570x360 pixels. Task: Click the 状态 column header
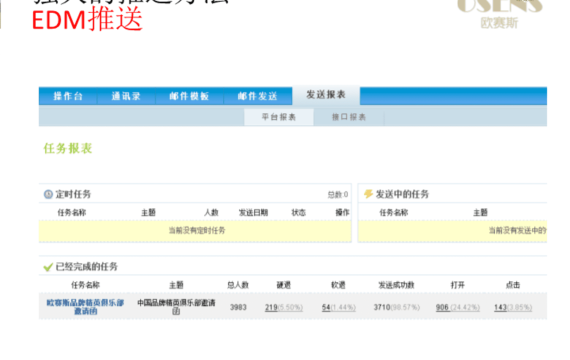298,212
